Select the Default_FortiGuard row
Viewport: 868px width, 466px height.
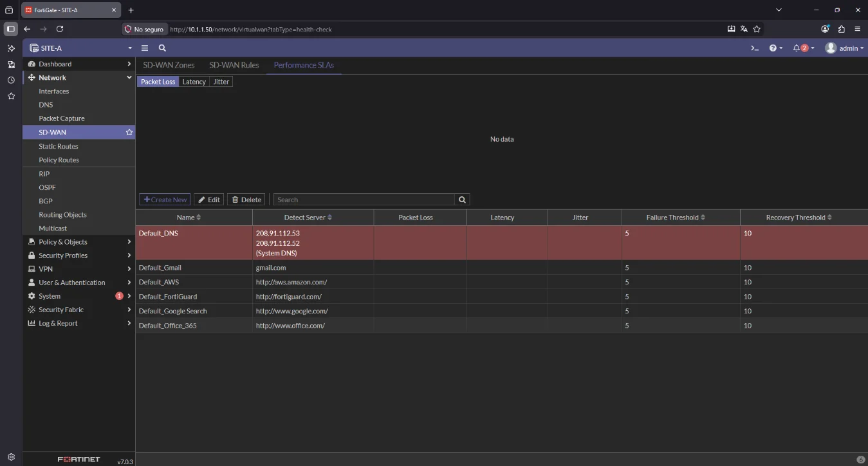coord(502,297)
